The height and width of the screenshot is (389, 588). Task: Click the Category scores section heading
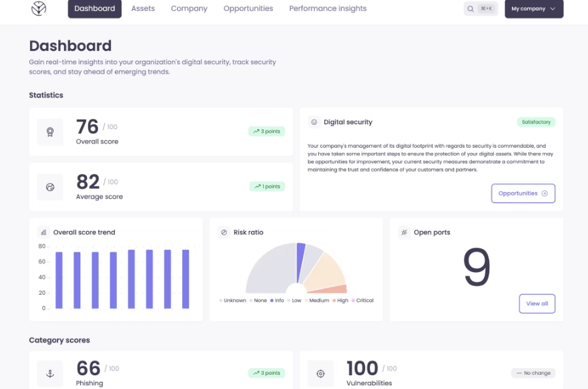(x=59, y=340)
